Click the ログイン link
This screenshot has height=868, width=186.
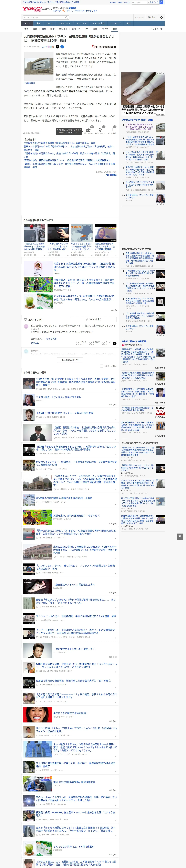57,11
